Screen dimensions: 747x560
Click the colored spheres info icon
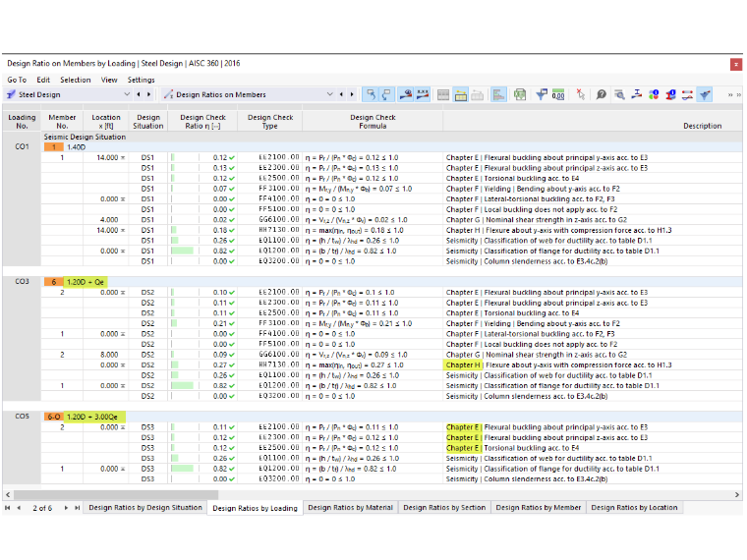(654, 94)
